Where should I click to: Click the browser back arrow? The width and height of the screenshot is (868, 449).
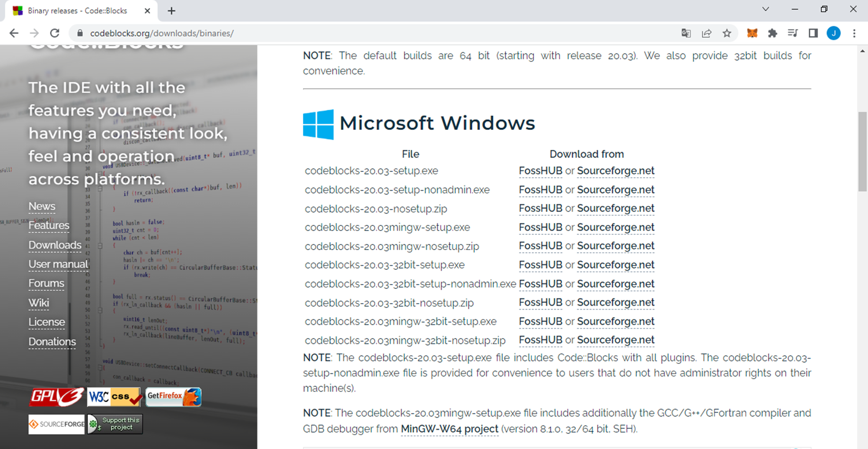pyautogui.click(x=14, y=33)
